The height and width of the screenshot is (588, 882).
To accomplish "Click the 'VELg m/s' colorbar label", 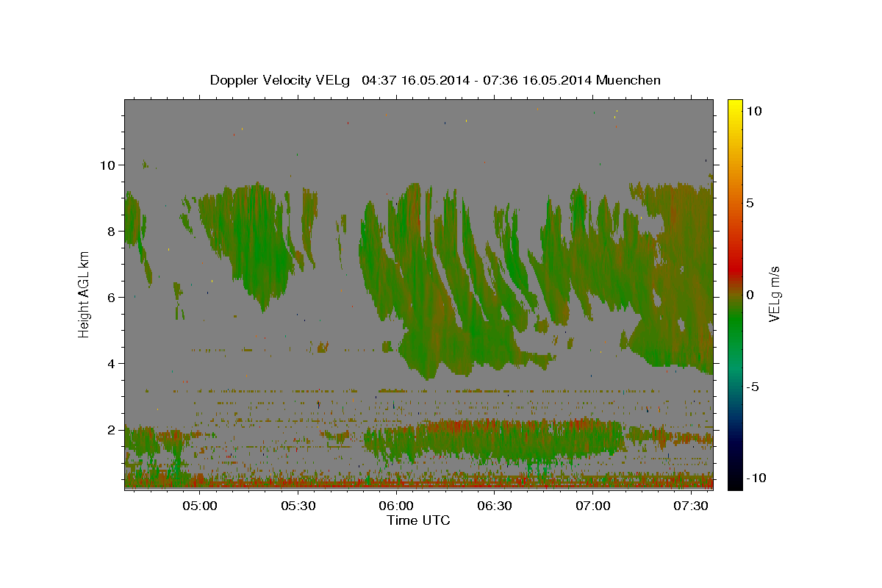I will 774,294.
